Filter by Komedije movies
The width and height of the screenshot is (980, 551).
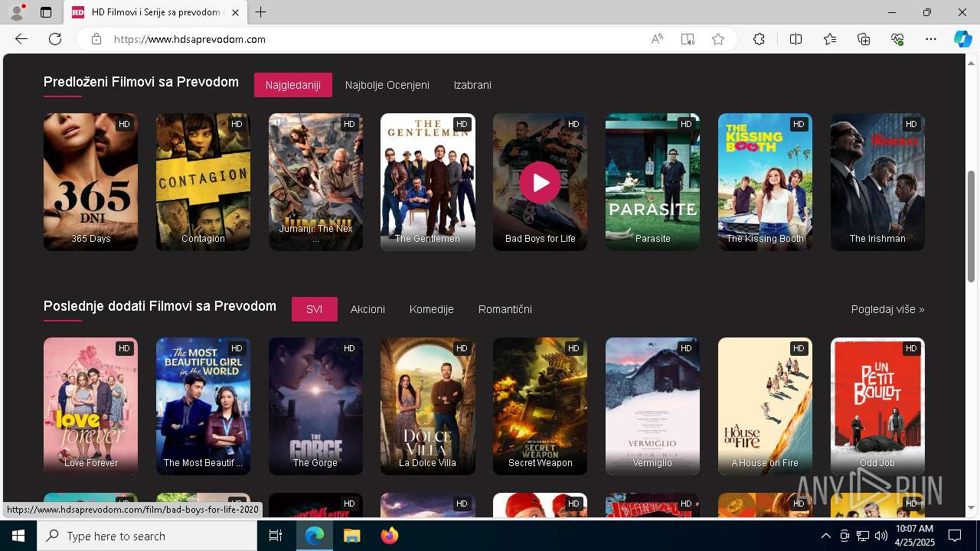(432, 309)
